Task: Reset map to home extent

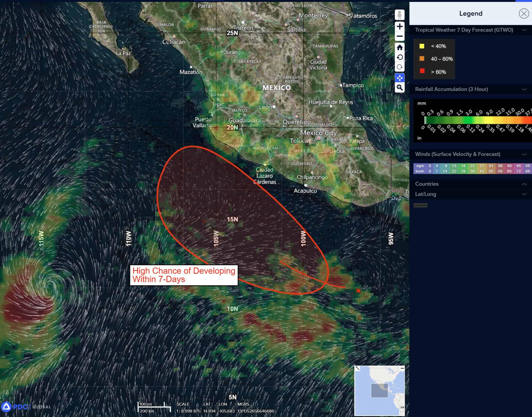Action: coord(399,47)
